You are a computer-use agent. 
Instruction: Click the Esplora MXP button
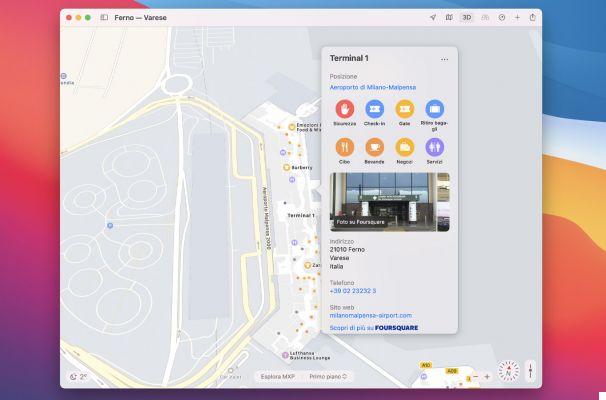coord(277,376)
